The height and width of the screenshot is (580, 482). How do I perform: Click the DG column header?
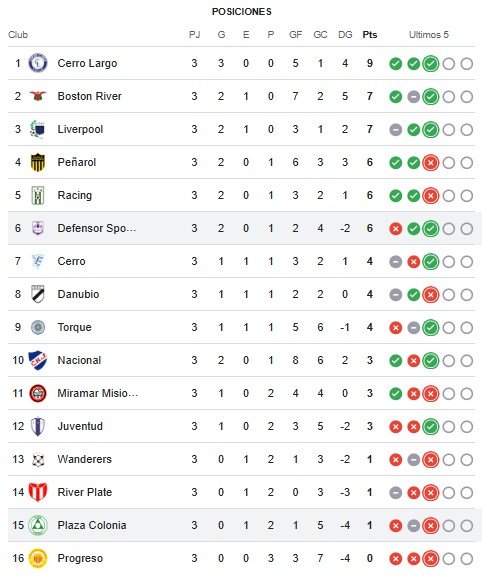tap(345, 35)
